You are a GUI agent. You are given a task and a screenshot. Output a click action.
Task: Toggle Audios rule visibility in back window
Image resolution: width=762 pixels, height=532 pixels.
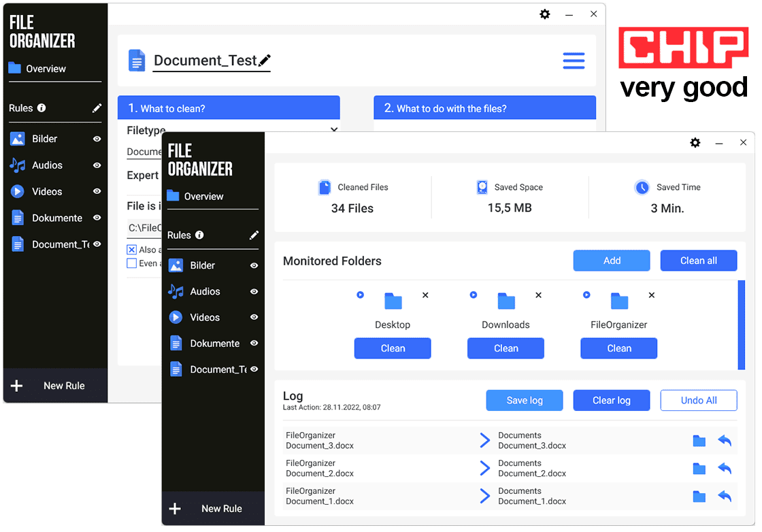pyautogui.click(x=97, y=165)
